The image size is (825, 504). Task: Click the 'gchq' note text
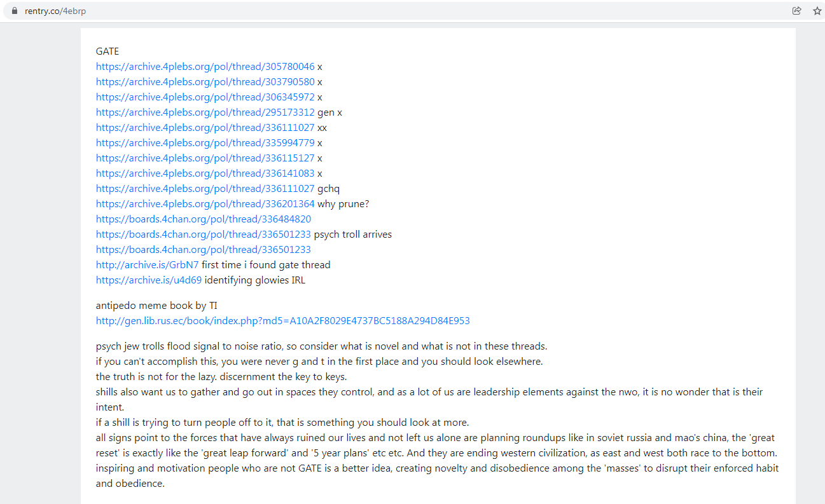(x=329, y=189)
